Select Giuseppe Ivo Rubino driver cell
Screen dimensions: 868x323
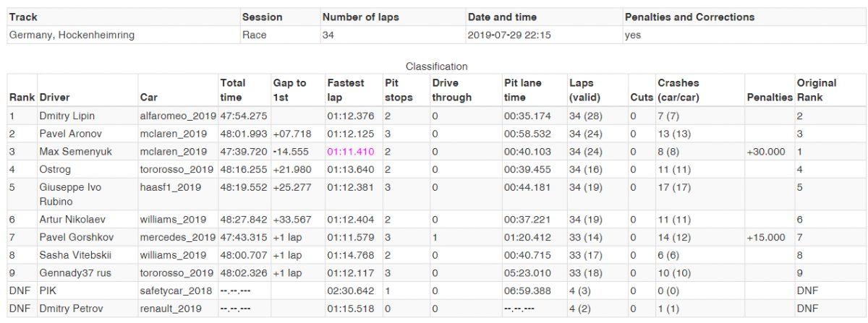coord(86,194)
